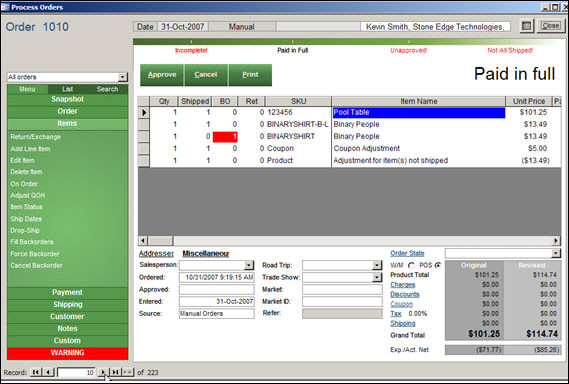Open the Trade Show dropdown
Viewport: 569px width, 384px height.
click(x=377, y=277)
